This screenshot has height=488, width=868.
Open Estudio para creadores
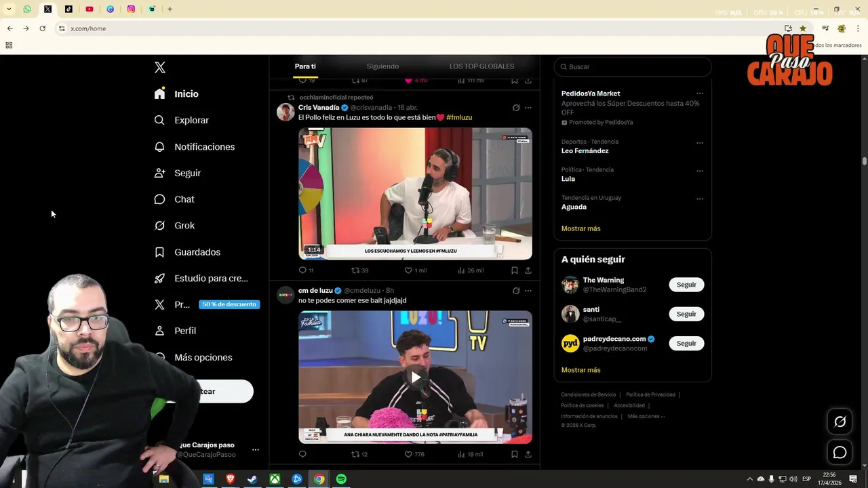coord(201,278)
